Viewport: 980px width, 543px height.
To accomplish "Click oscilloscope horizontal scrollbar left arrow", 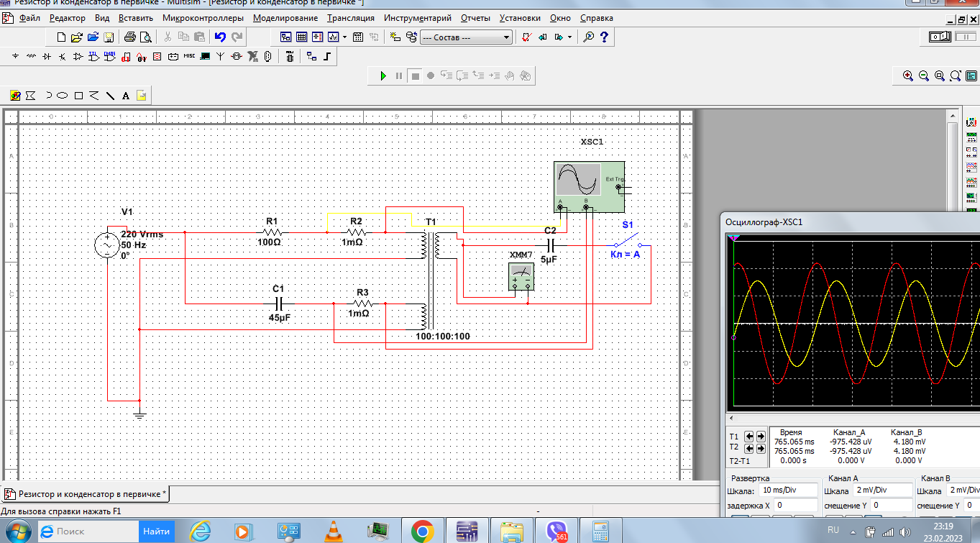I will tap(731, 418).
